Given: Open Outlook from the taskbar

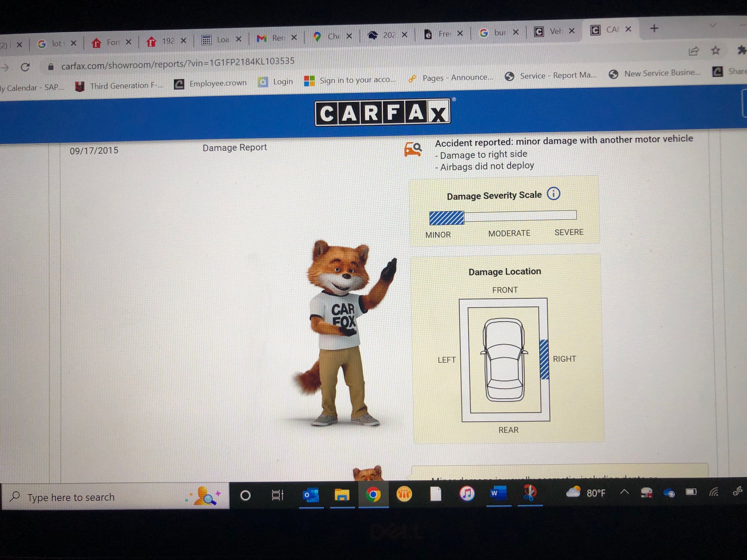Looking at the screenshot, I should click(x=311, y=495).
